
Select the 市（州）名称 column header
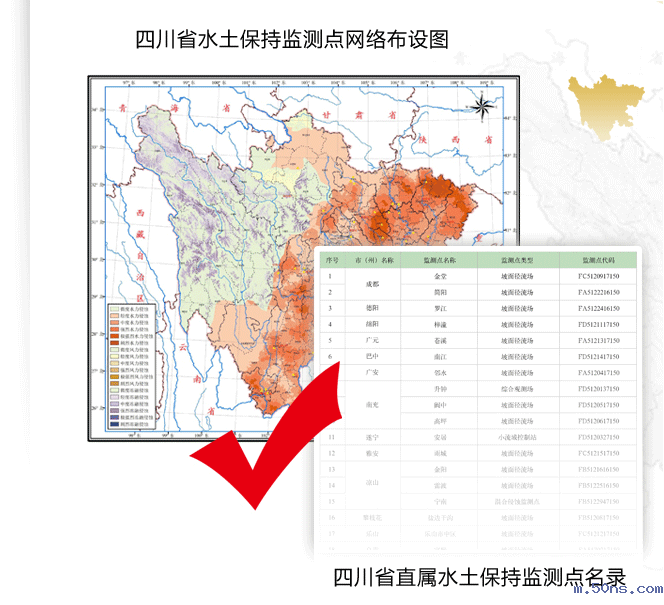tap(375, 258)
